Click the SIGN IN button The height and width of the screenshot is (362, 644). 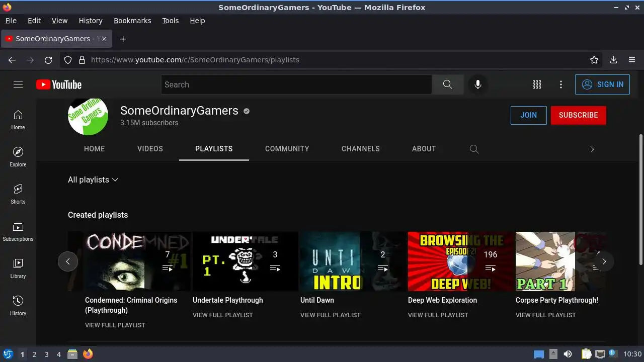pos(602,84)
